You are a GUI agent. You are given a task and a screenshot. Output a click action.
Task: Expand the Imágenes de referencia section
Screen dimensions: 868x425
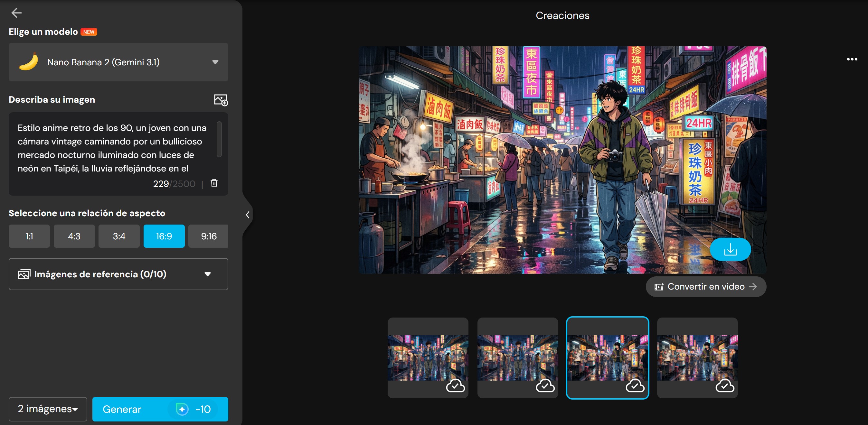pos(118,274)
